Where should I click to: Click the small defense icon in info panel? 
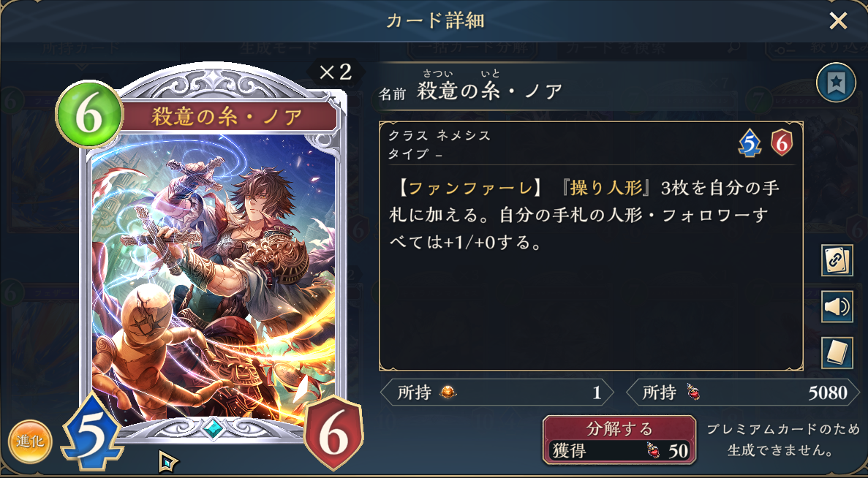click(x=782, y=144)
